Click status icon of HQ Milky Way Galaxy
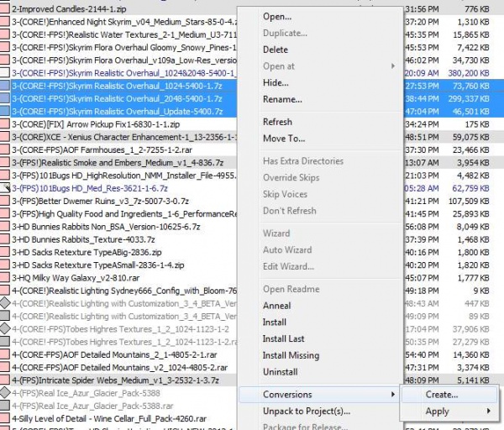The height and width of the screenshot is (430, 504). click(5, 277)
